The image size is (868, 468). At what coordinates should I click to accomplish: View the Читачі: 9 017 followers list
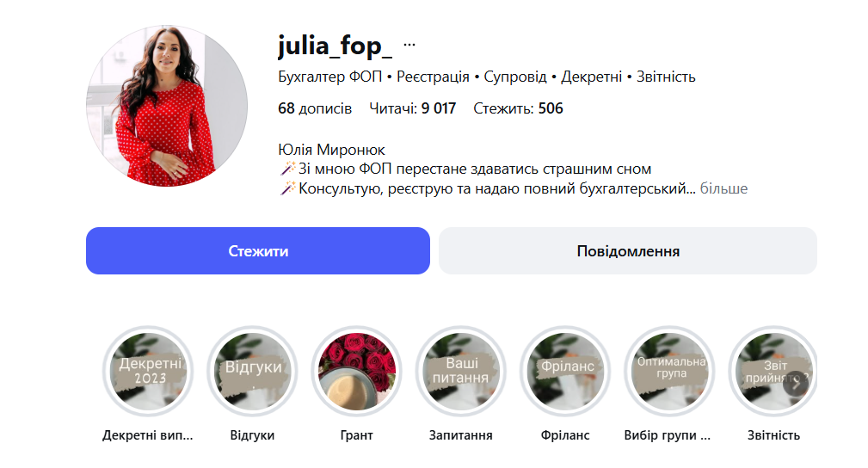[412, 108]
